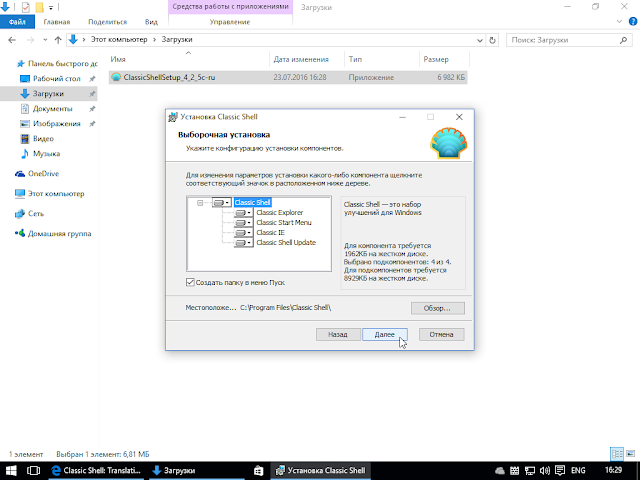
Task: Minimize the Classic Shell installer dialog
Action: pyautogui.click(x=402, y=117)
